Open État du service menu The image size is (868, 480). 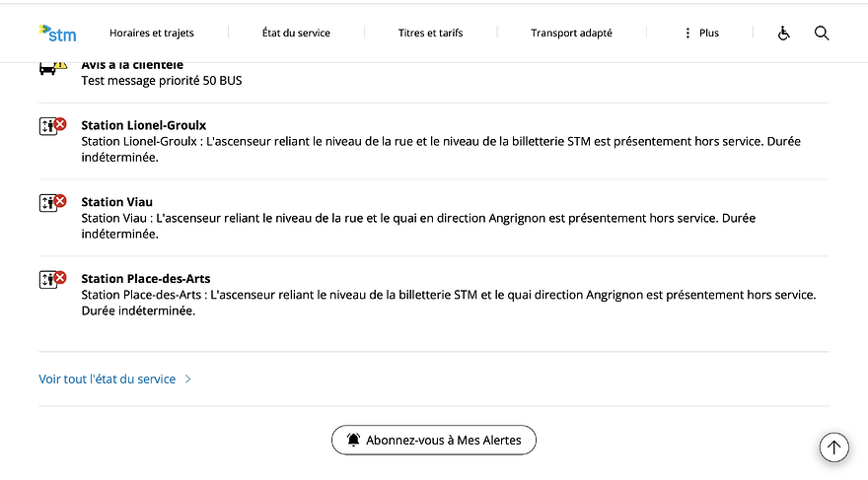click(x=296, y=34)
